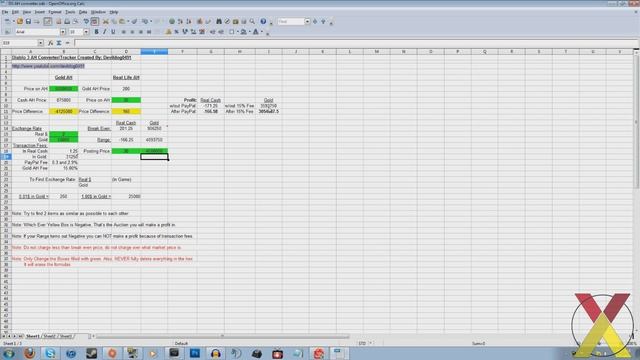Click the Sum sigma icon
Image resolution: width=640 pixels, height=360 pixels.
pos(59,43)
